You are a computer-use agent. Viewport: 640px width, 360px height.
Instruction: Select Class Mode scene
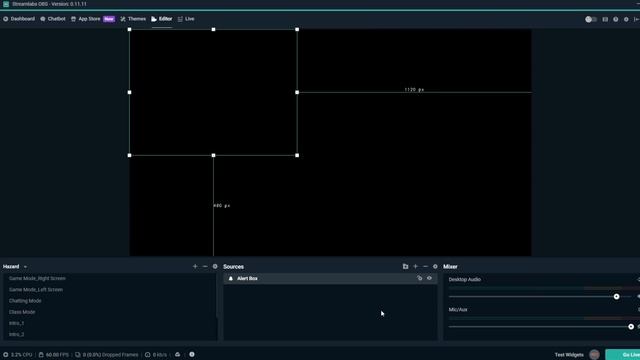(22, 312)
